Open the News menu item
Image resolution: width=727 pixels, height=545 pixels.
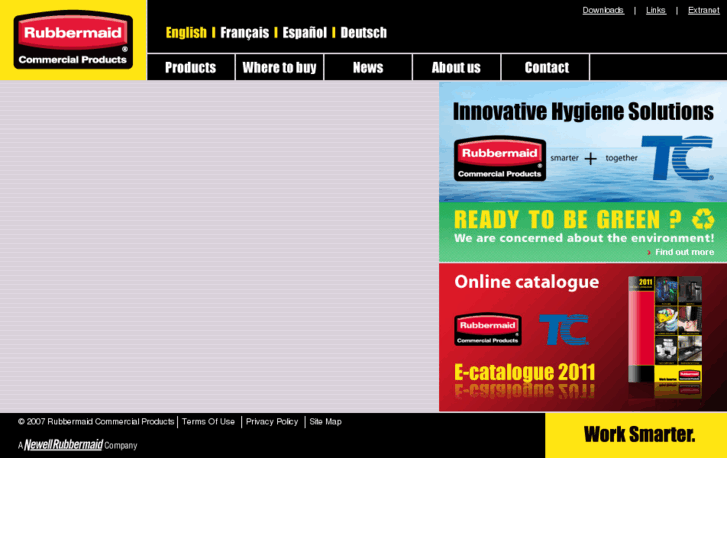pos(368,68)
